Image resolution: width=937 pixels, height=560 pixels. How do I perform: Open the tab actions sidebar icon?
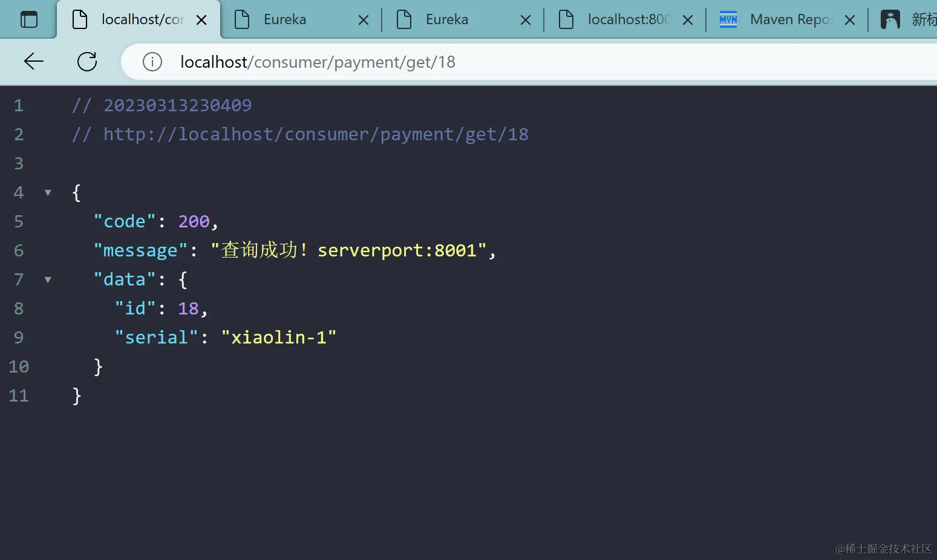[29, 20]
